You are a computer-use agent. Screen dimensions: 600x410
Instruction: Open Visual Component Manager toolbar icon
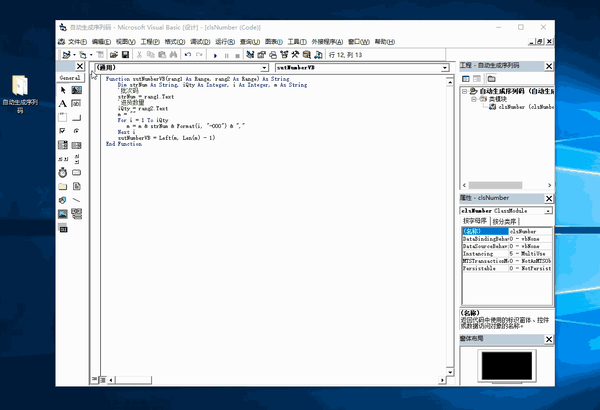point(318,55)
